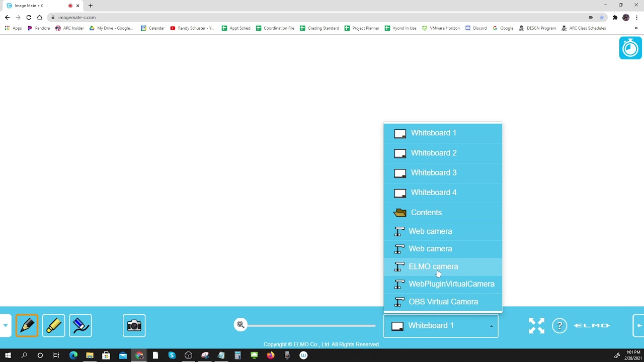This screenshot has width=644, height=362.
Task: Open the timer tool at top right
Action: 630,48
